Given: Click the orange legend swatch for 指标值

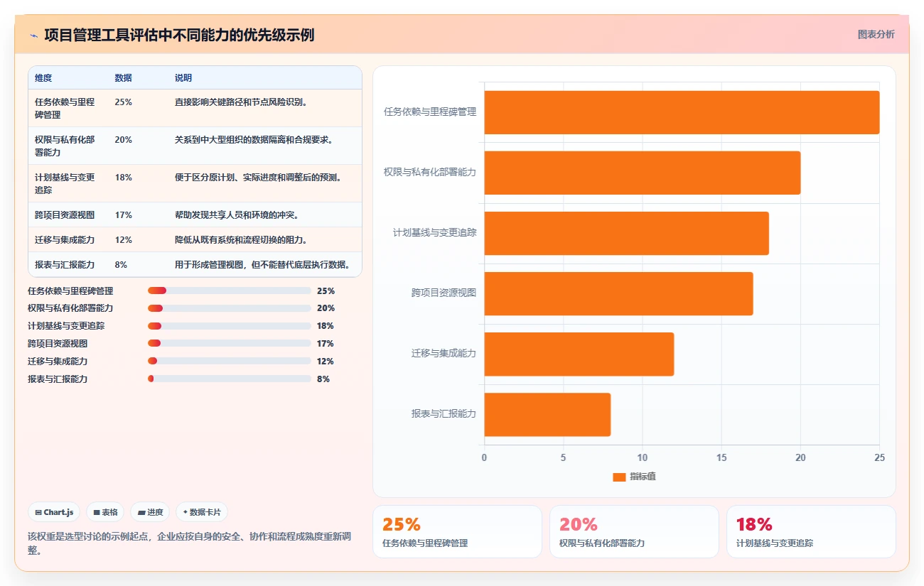Looking at the screenshot, I should click(x=619, y=477).
